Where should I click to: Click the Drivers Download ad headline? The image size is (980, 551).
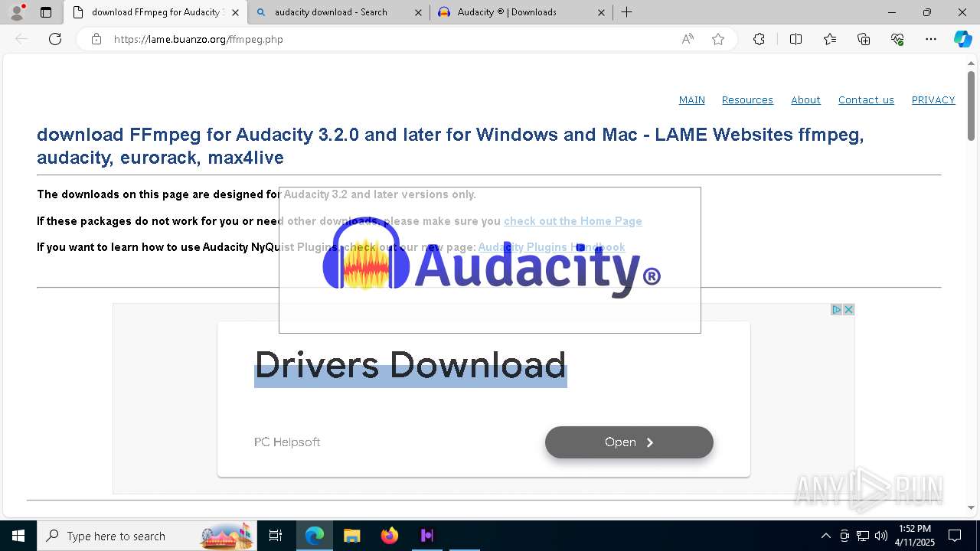[410, 365]
